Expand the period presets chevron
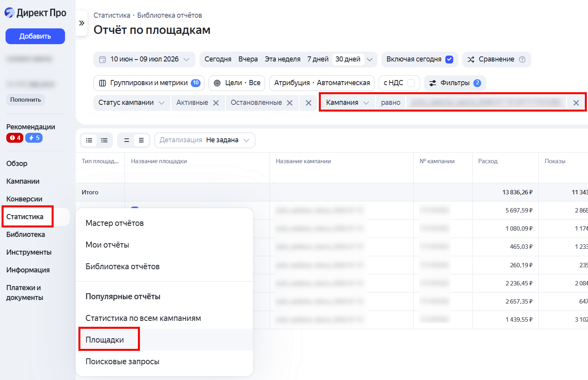 (x=370, y=60)
